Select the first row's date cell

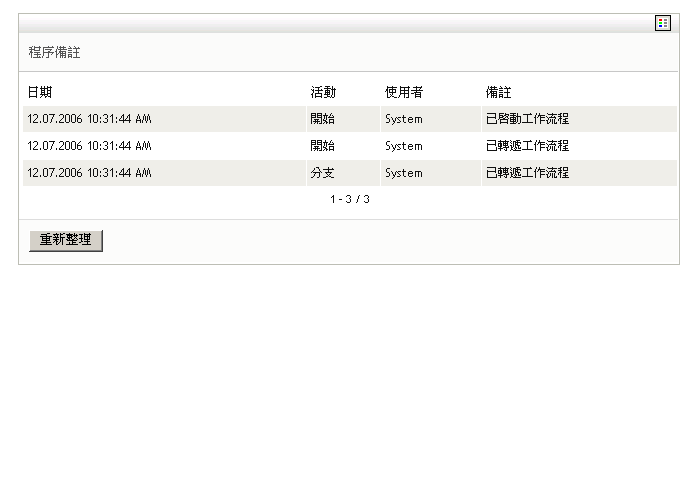90,119
